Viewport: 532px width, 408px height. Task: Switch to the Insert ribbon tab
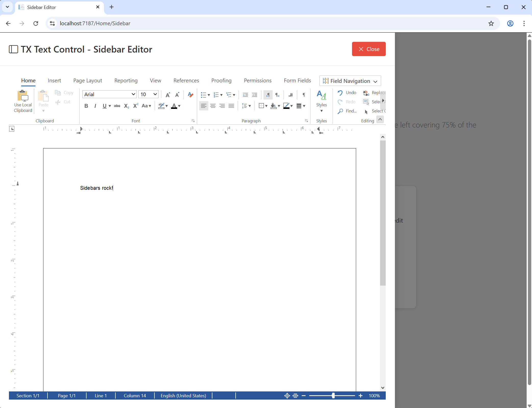pos(54,80)
